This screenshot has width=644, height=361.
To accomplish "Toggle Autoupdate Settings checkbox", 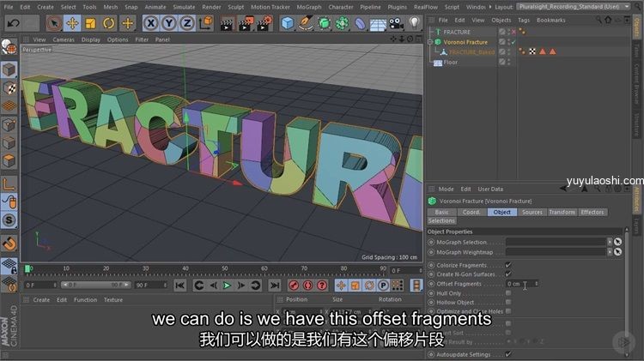I will [x=508, y=354].
